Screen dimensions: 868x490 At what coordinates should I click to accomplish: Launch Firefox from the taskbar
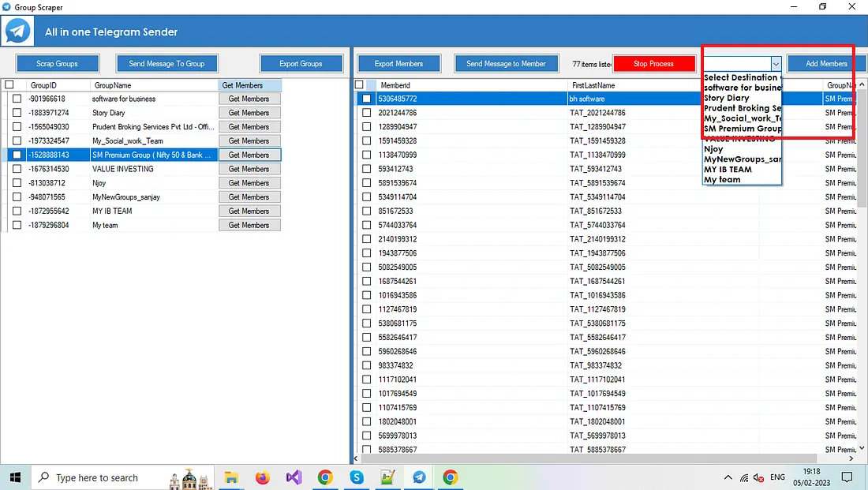pyautogui.click(x=263, y=477)
